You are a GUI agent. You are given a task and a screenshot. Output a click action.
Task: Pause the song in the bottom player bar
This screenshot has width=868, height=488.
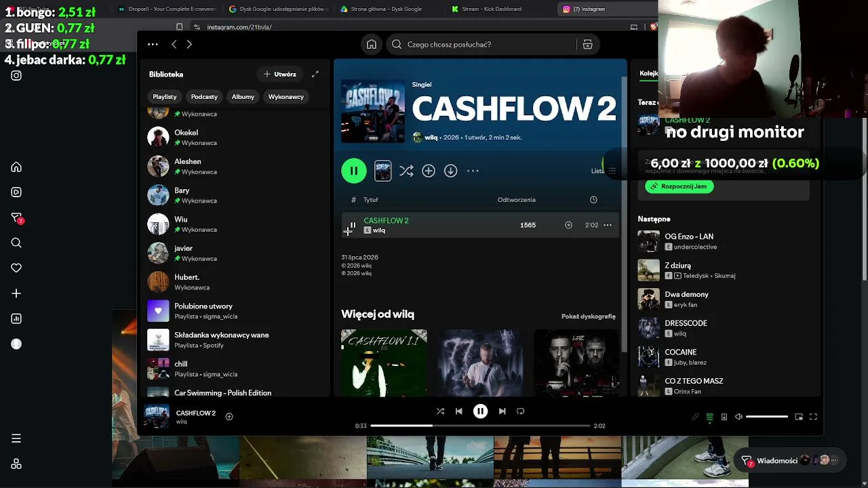(x=480, y=411)
